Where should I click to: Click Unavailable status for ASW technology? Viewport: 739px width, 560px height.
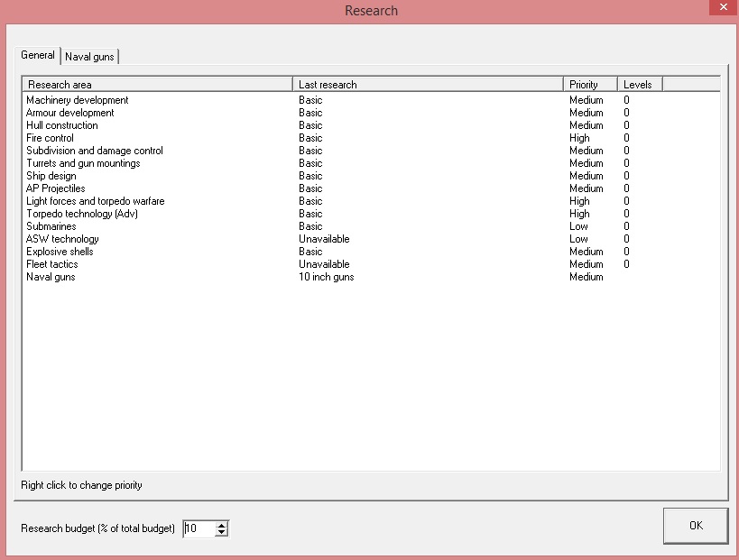click(324, 239)
